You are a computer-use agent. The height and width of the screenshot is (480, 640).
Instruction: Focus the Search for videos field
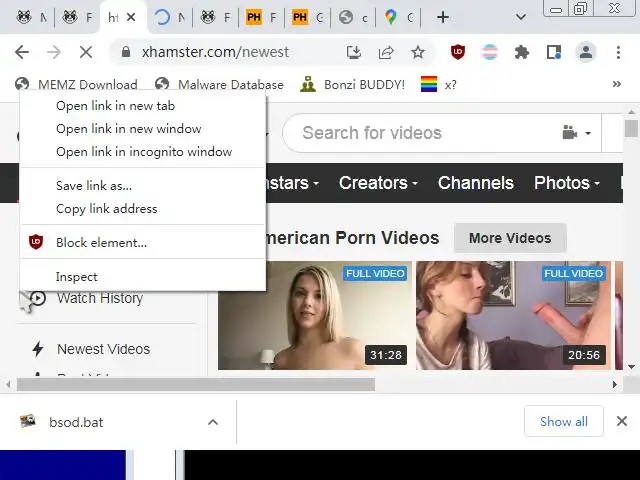click(424, 133)
